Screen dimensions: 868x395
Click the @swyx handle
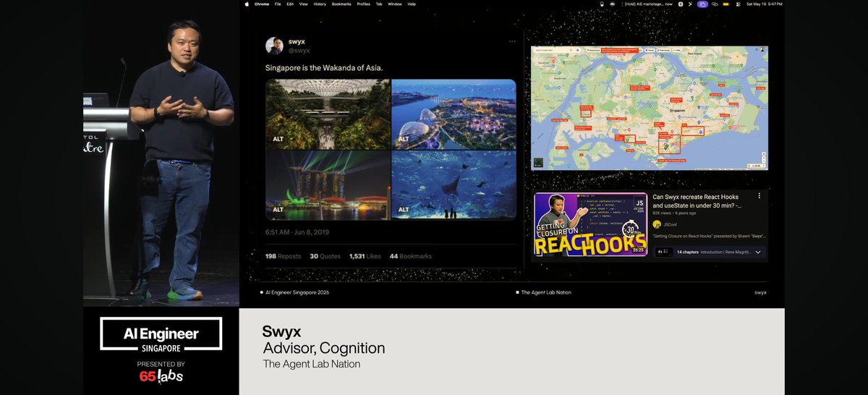pyautogui.click(x=299, y=50)
